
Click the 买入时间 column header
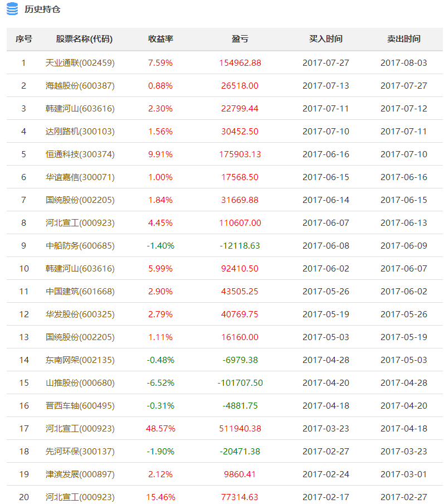point(325,39)
